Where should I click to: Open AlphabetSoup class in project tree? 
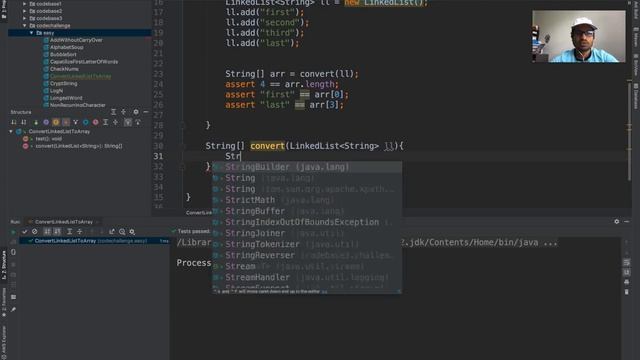pyautogui.click(x=67, y=47)
